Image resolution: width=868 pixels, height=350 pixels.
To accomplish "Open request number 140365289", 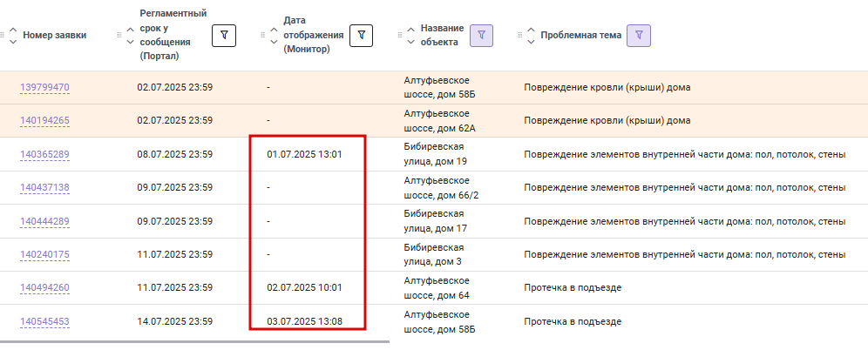I will pos(44,154).
